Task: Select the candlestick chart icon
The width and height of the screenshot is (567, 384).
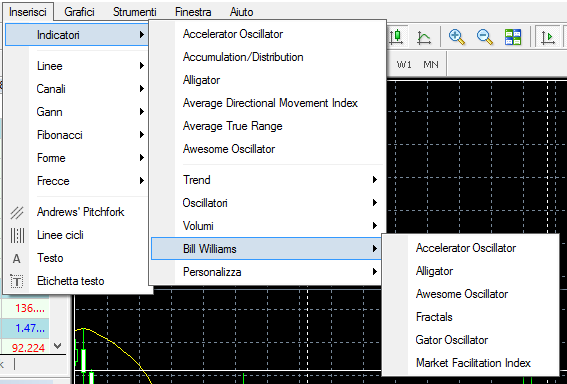Action: tap(396, 37)
